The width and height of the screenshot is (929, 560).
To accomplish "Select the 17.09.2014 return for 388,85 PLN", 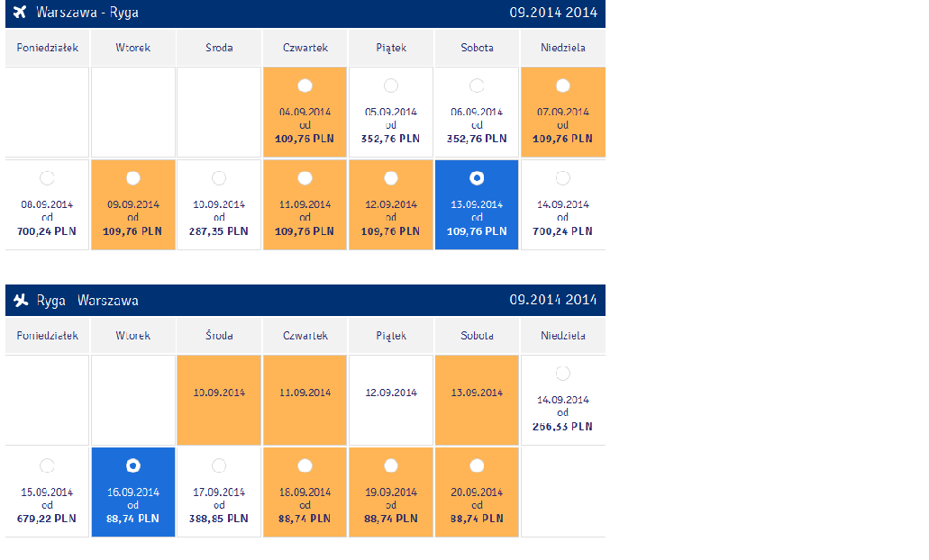I will coord(219,465).
